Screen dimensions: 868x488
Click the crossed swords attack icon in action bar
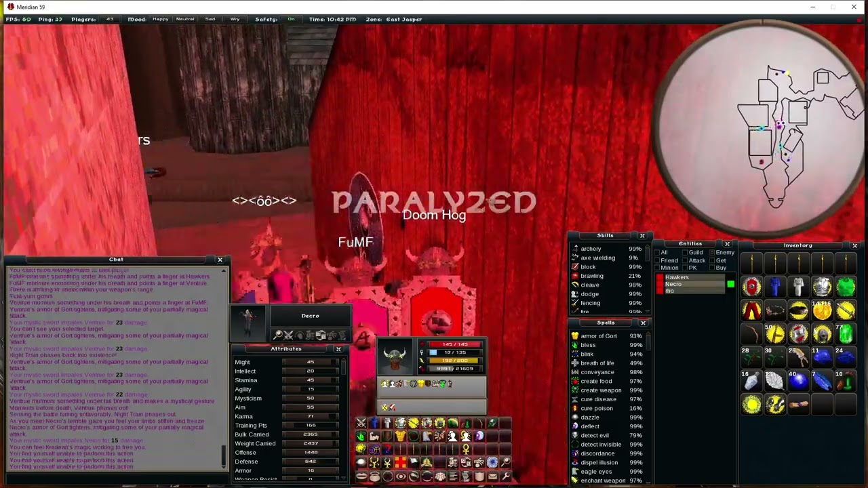coord(361,423)
